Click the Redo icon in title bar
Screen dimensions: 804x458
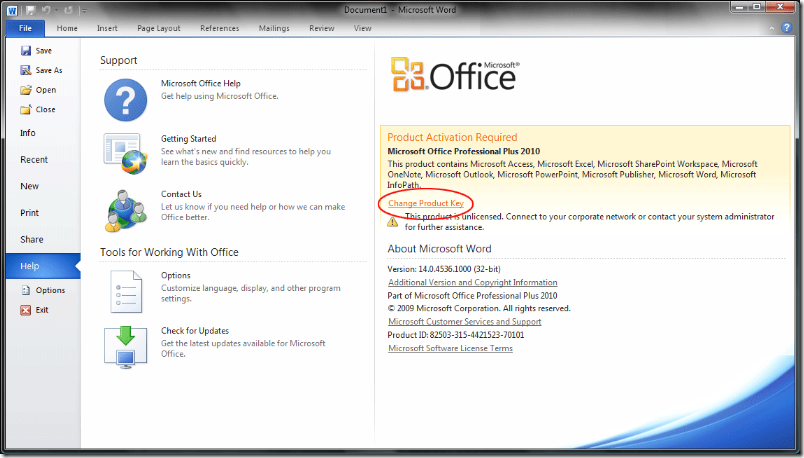69,10
